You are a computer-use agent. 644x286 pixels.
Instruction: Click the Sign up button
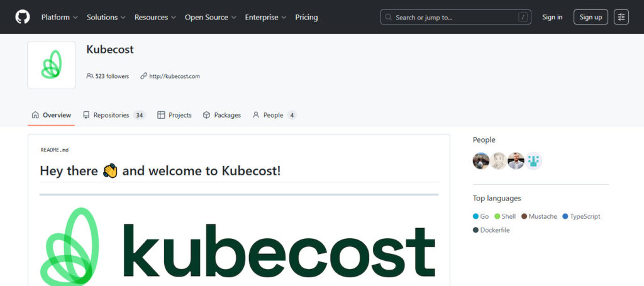pyautogui.click(x=591, y=17)
